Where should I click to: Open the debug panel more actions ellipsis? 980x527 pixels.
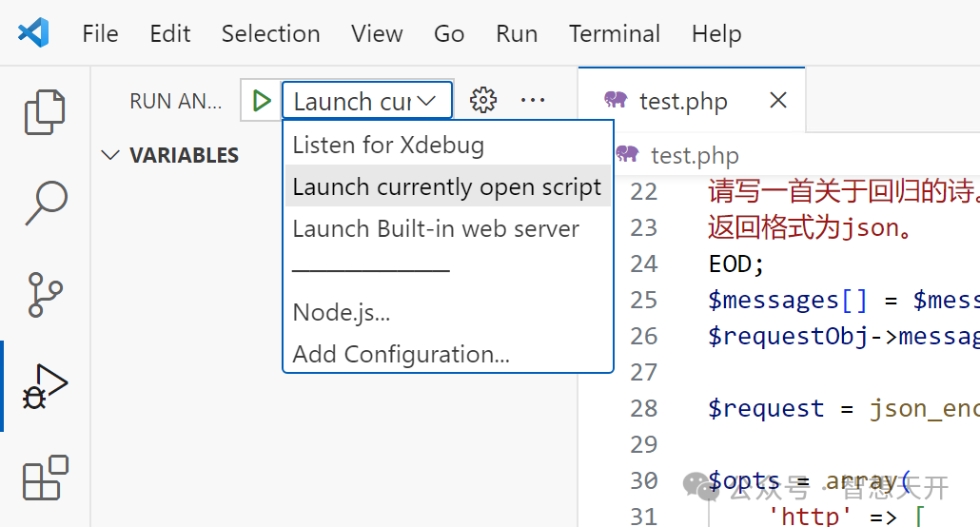(533, 100)
